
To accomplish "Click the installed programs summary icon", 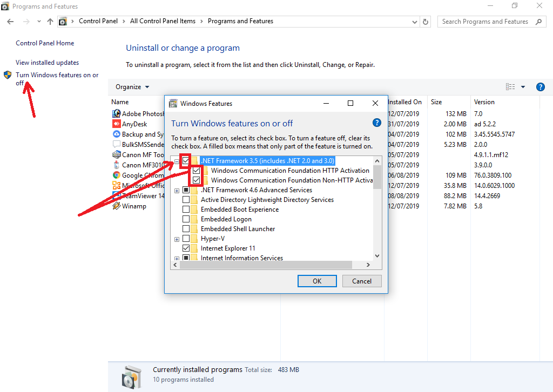I will 132,377.
